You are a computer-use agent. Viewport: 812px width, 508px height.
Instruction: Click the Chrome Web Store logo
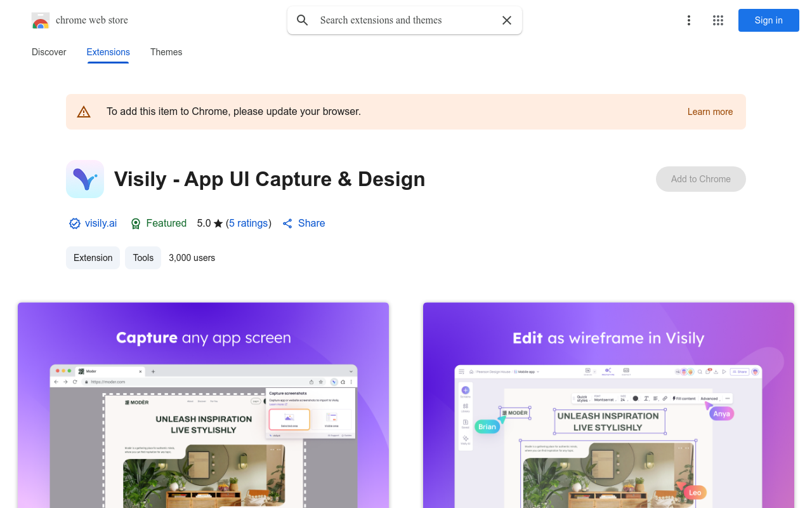click(41, 20)
